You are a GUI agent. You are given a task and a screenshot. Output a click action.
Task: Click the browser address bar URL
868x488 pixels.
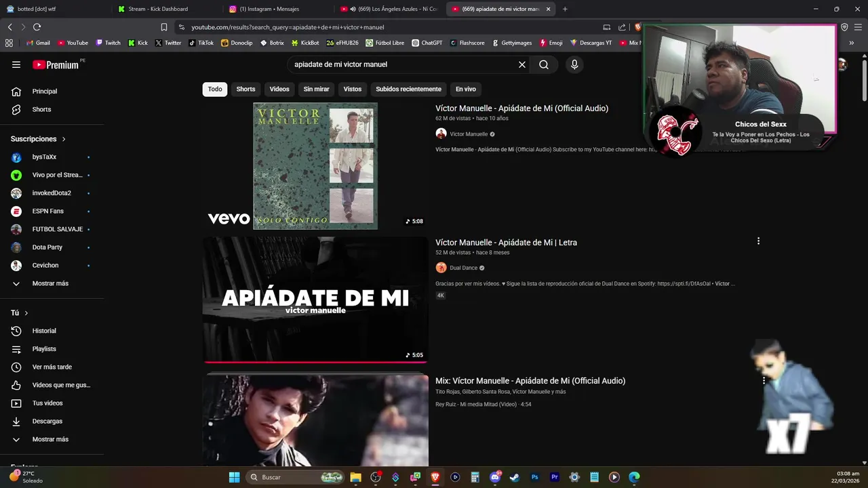(288, 27)
